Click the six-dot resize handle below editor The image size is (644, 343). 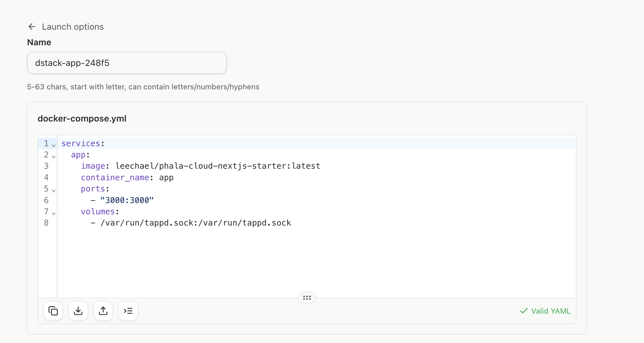tap(307, 297)
